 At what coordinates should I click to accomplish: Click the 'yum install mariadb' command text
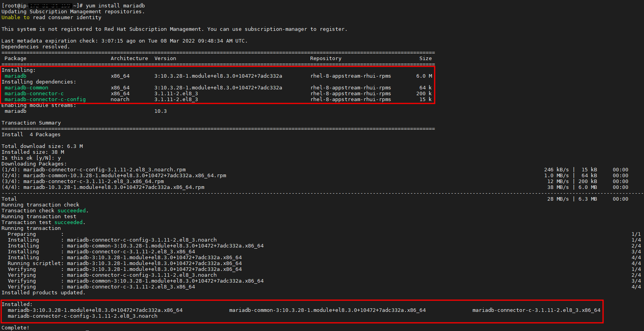pyautogui.click(x=115, y=5)
